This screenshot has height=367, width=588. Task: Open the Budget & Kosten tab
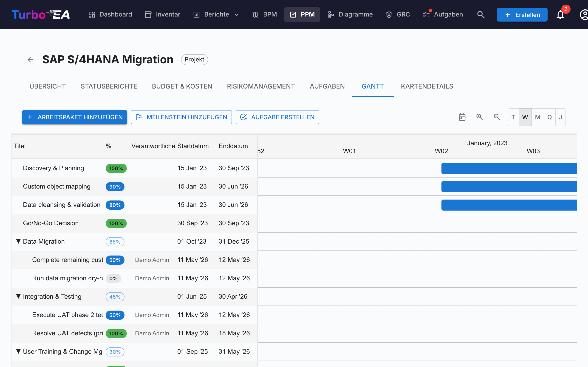(x=182, y=86)
